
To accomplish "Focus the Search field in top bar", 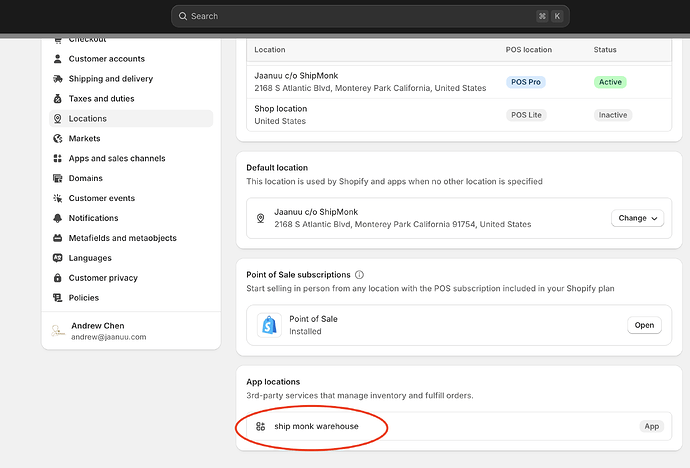I will click(370, 16).
